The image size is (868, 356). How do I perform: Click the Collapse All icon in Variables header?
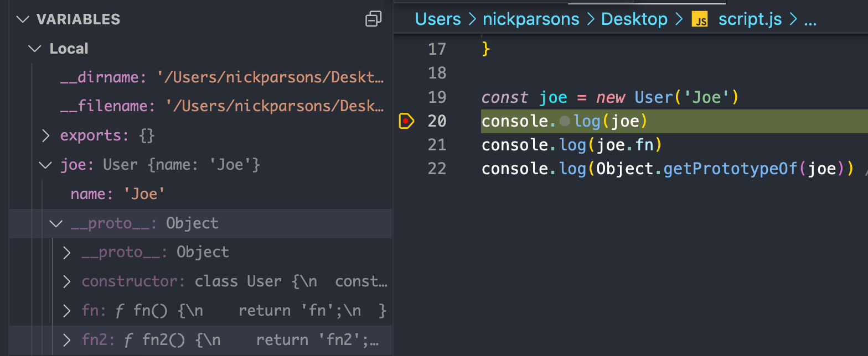[374, 19]
